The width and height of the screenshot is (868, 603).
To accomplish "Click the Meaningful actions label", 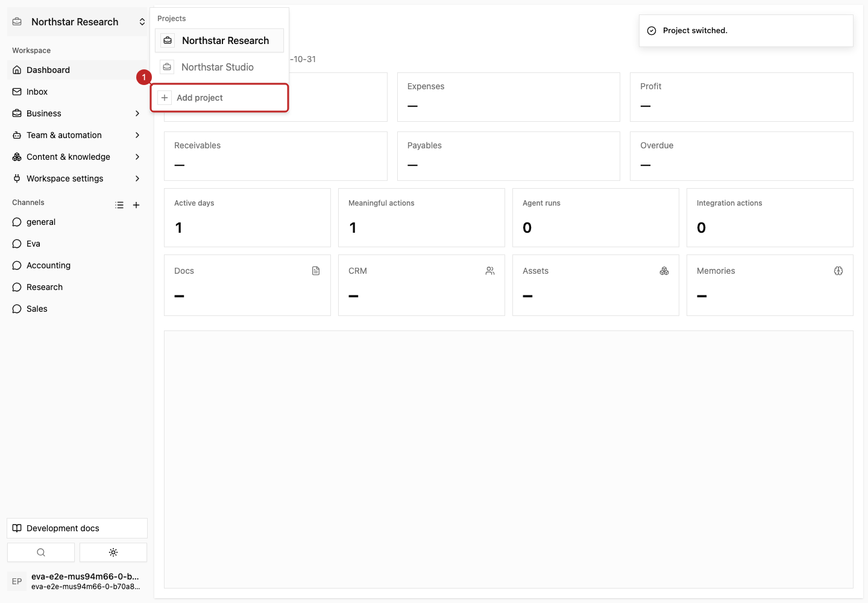I will coord(381,203).
